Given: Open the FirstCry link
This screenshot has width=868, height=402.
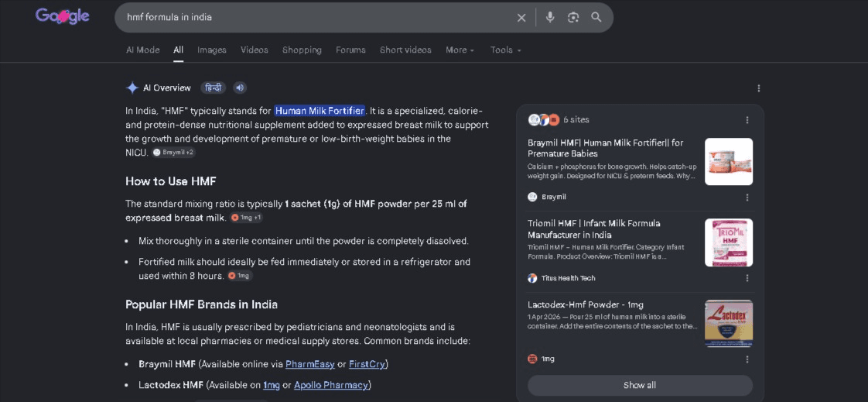Looking at the screenshot, I should coord(367,364).
